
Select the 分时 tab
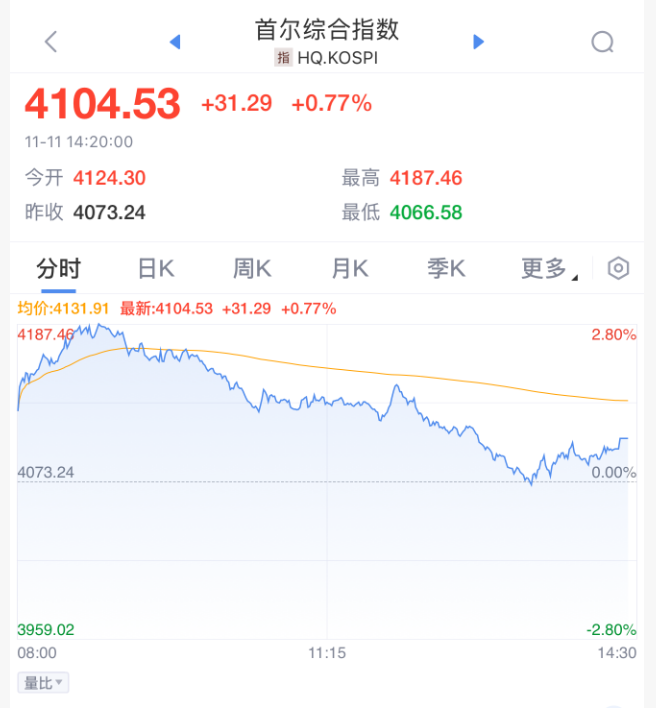click(58, 268)
